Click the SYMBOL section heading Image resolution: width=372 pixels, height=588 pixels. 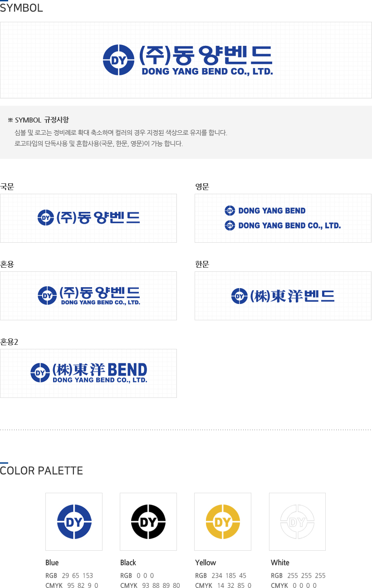pos(21,8)
